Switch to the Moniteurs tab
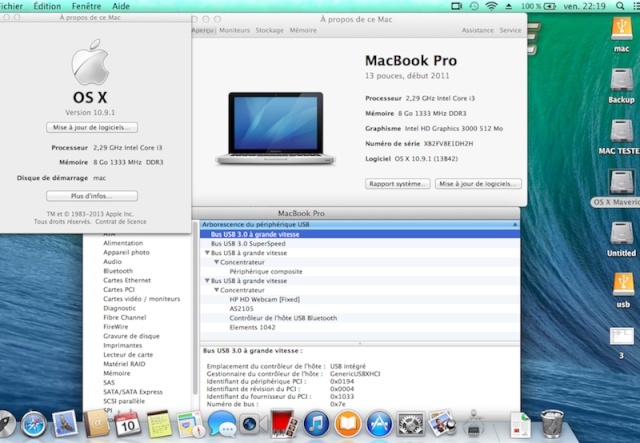This screenshot has width=640, height=443. click(x=234, y=30)
